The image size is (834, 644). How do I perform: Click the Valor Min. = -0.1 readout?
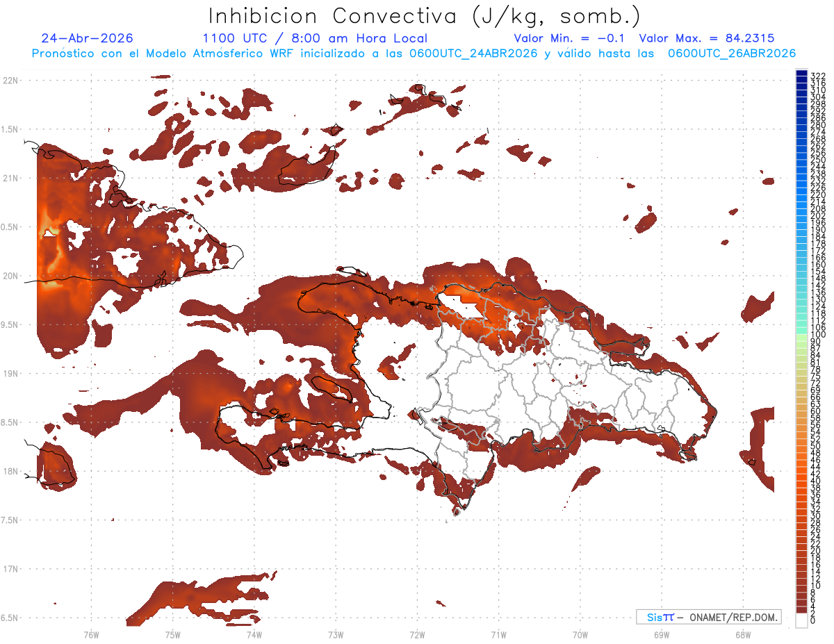coord(571,38)
